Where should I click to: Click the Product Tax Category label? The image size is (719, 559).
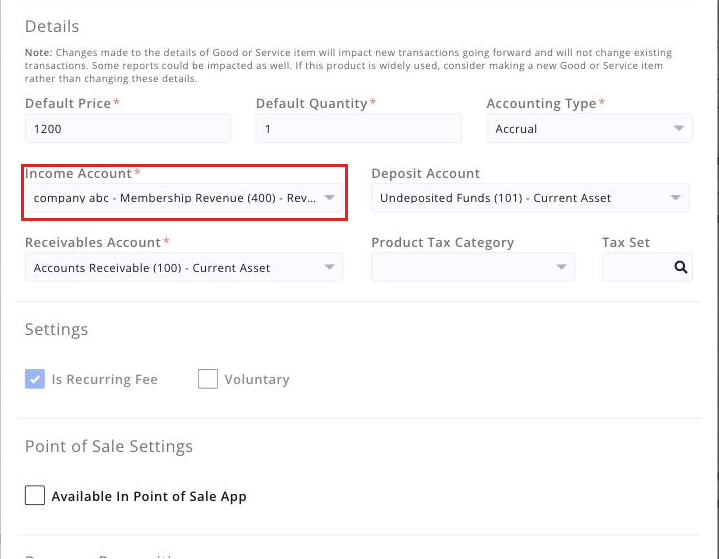pos(442,242)
